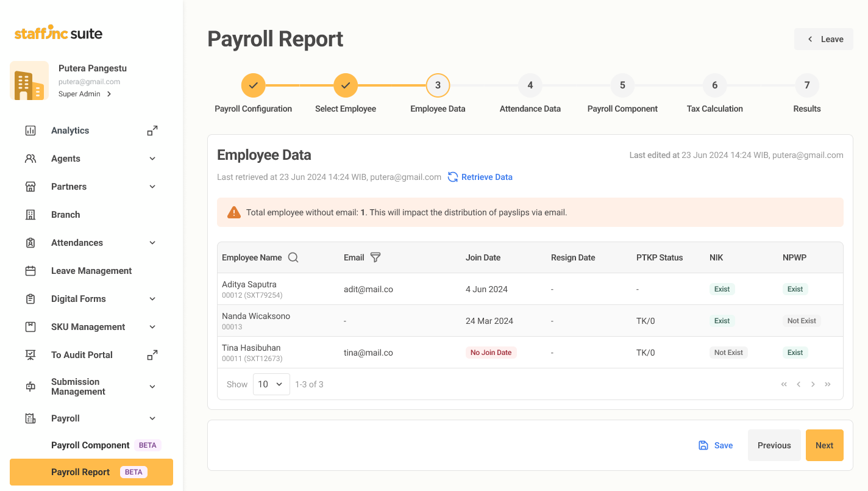This screenshot has width=868, height=491.
Task: Click the search icon beside Employee Name
Action: point(293,257)
